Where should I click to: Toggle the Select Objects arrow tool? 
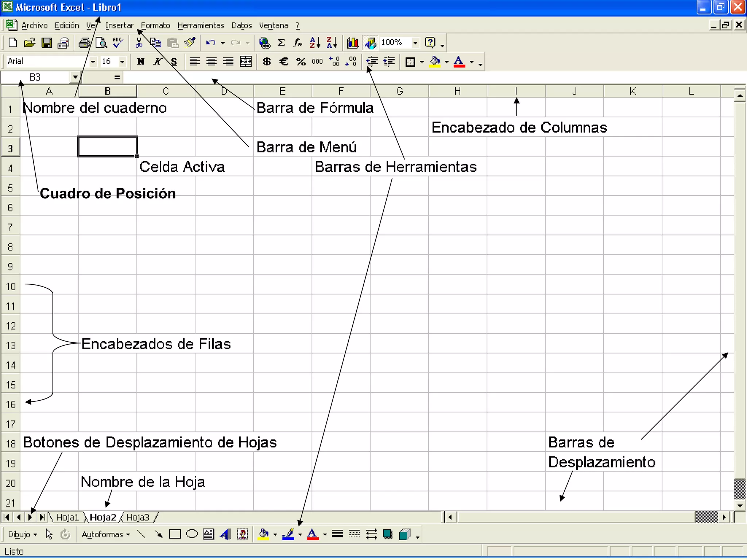[x=49, y=534]
